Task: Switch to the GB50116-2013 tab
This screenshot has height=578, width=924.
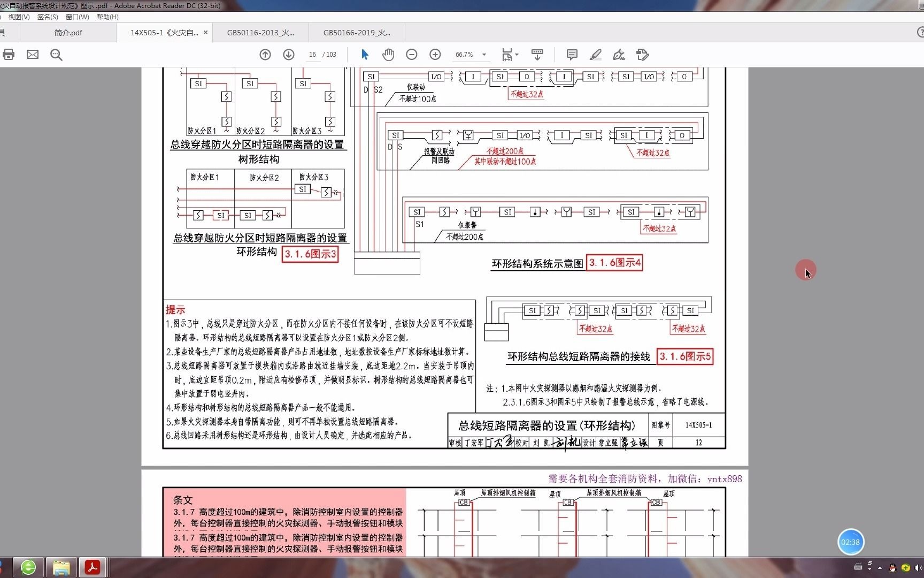Action: pos(260,33)
